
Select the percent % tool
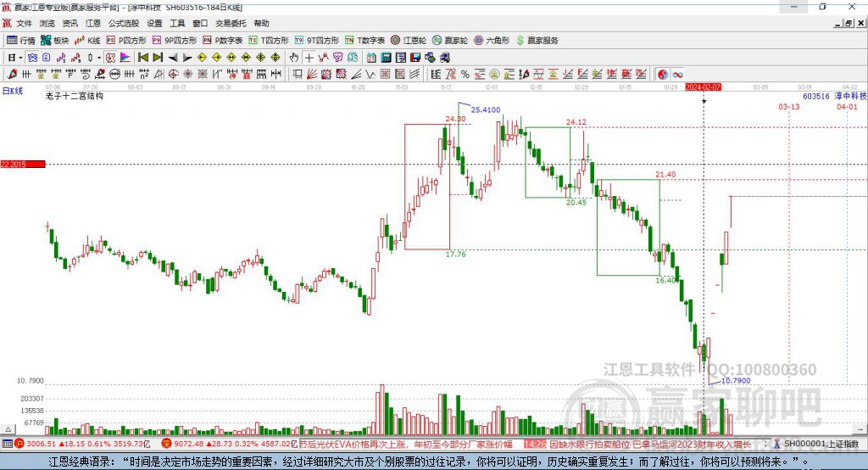[x=465, y=75]
